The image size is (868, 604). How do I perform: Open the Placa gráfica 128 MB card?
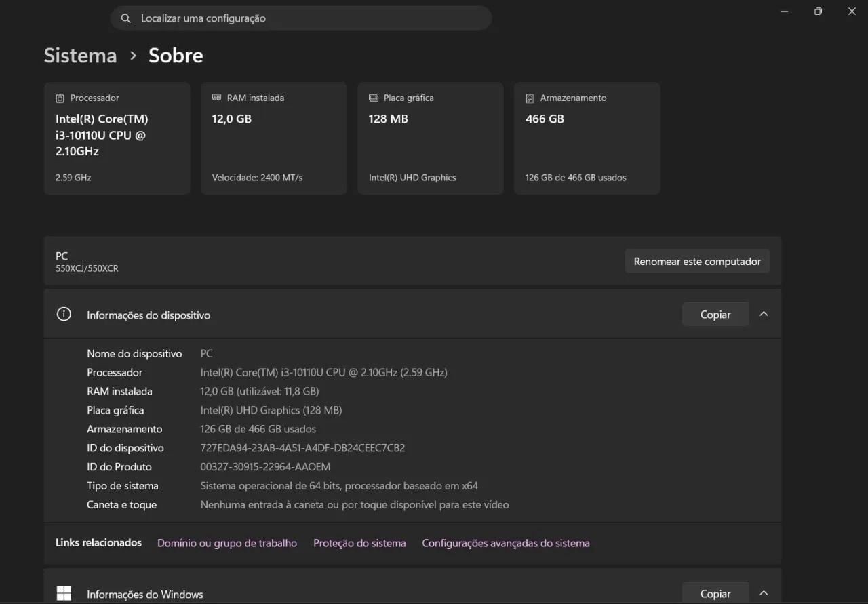(431, 138)
